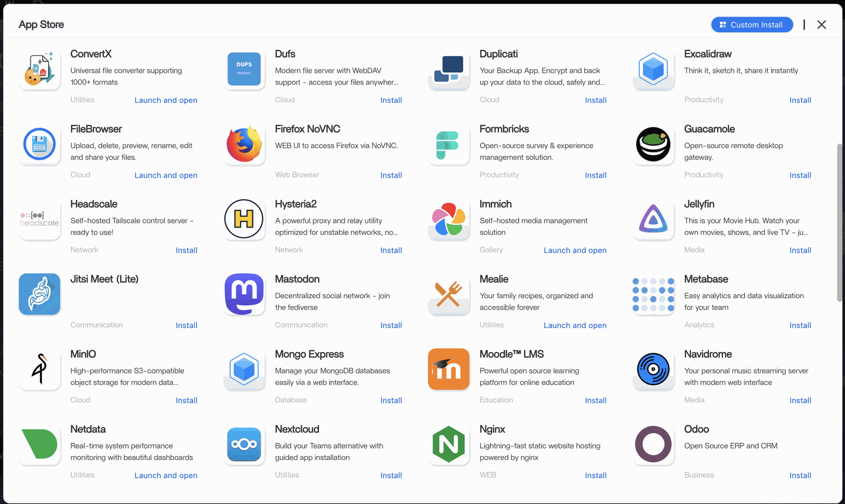Install the Excalidraw app
Viewport: 845px width, 504px height.
coord(800,100)
